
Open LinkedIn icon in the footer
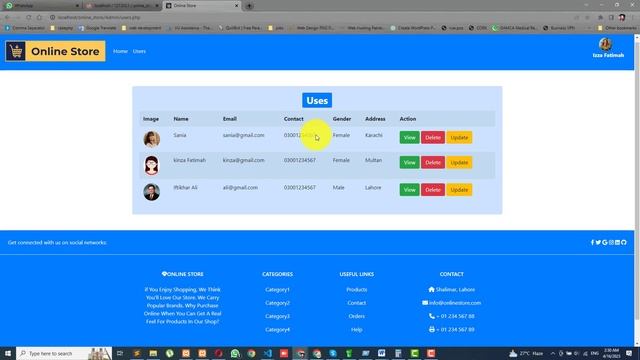(x=617, y=242)
